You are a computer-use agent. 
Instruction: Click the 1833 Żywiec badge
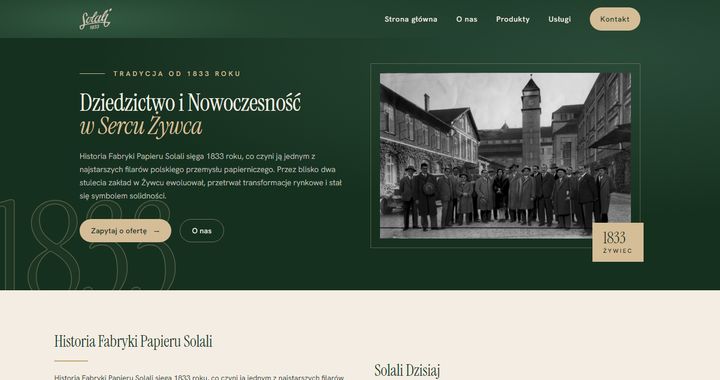(618, 242)
